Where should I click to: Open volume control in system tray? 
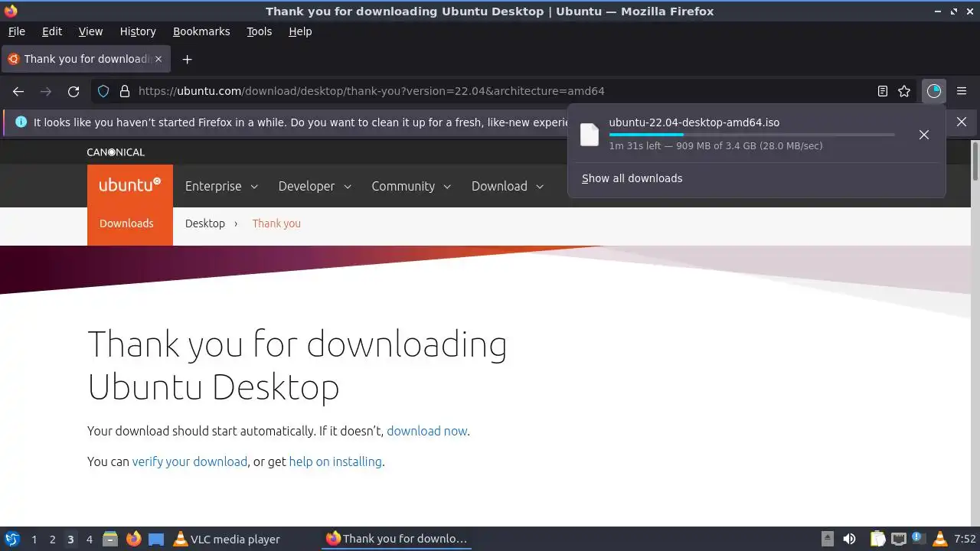[849, 539]
